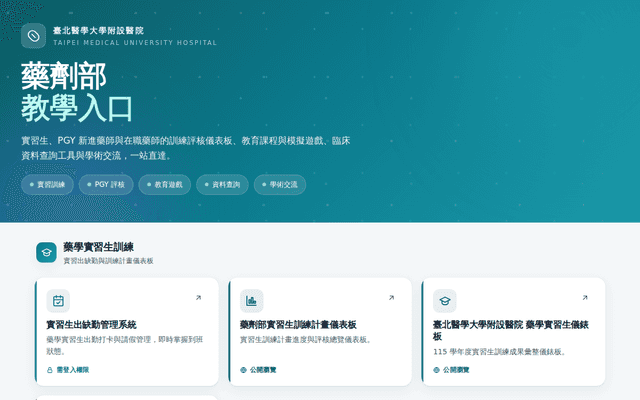
Task: Click 實習出缺勤與訓練計畫儀表板 subtitle text
Action: click(x=108, y=261)
